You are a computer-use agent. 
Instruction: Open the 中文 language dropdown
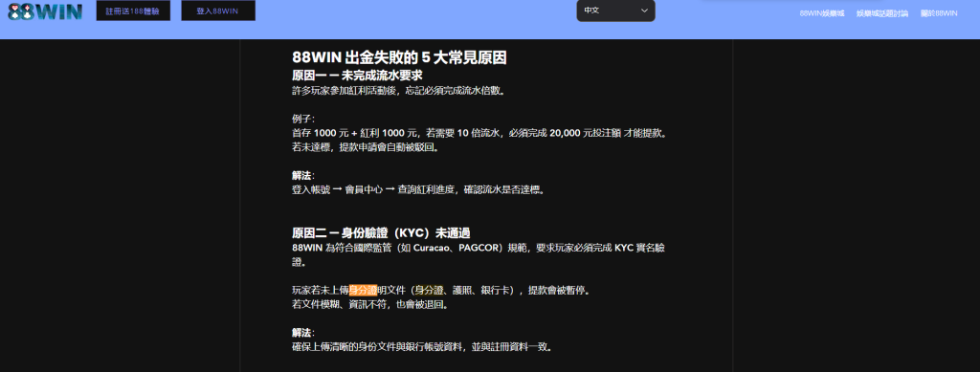coord(615,11)
